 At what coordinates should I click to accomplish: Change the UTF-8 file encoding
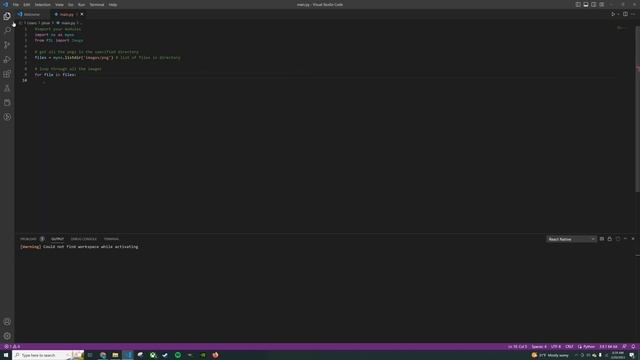tap(556, 347)
